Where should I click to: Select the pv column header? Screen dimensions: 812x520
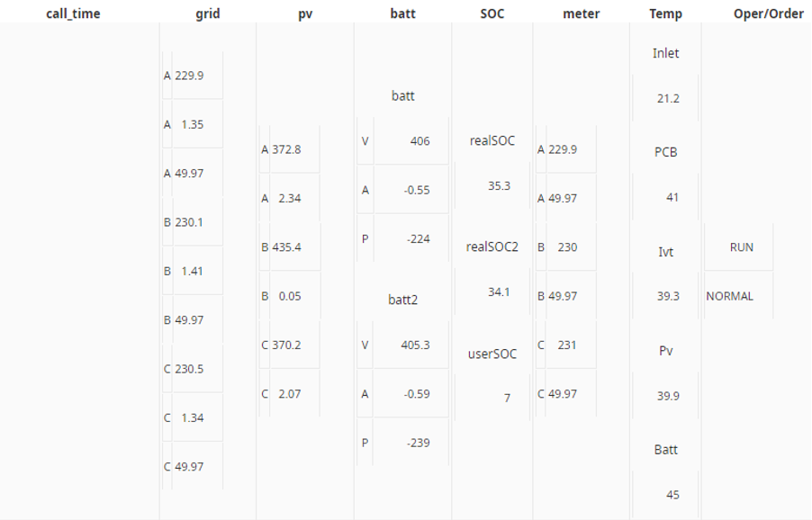(305, 13)
